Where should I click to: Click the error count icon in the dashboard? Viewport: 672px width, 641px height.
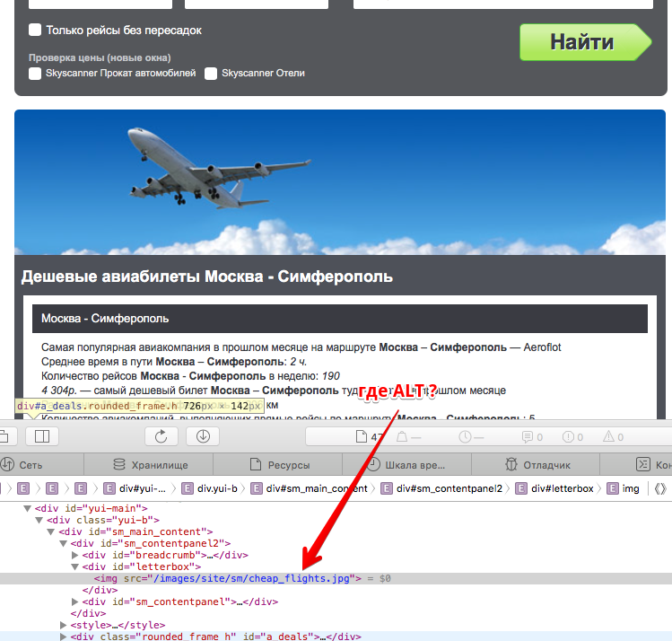[x=567, y=437]
